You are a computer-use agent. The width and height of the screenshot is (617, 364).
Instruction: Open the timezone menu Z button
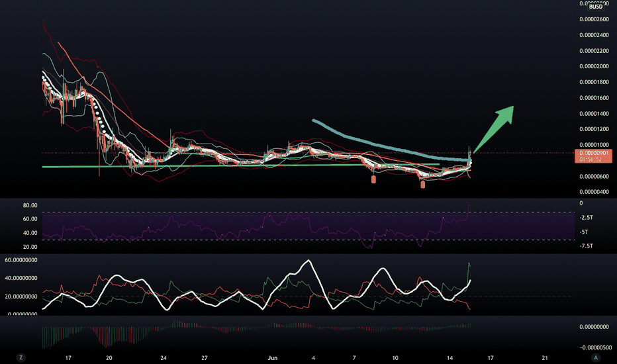click(21, 357)
